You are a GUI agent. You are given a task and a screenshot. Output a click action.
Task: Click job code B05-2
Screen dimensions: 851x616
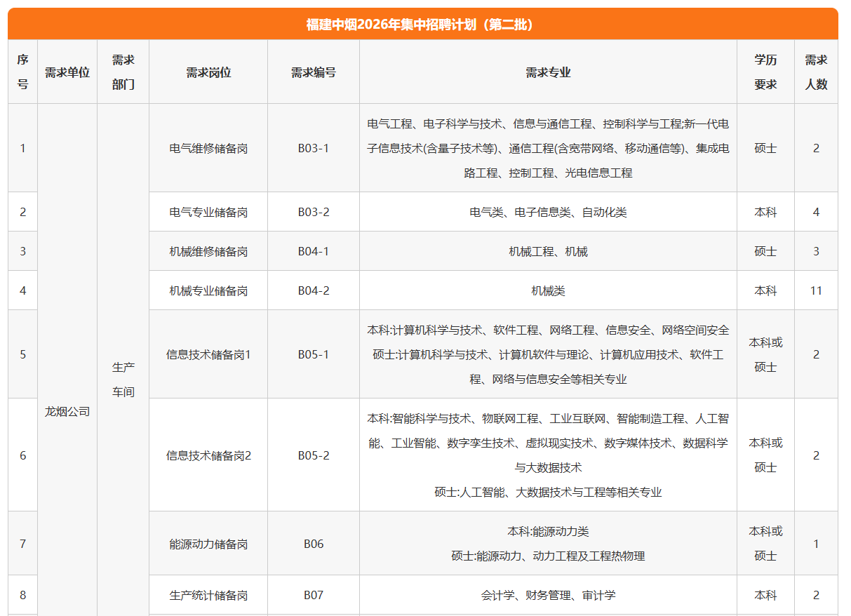pyautogui.click(x=313, y=455)
